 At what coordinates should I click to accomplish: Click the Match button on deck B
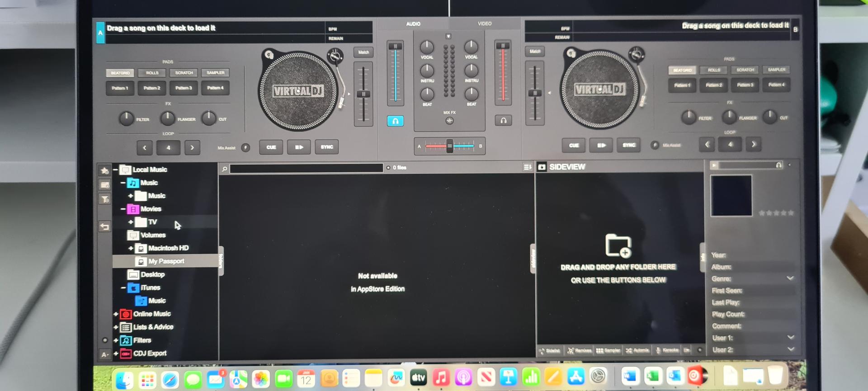(535, 52)
